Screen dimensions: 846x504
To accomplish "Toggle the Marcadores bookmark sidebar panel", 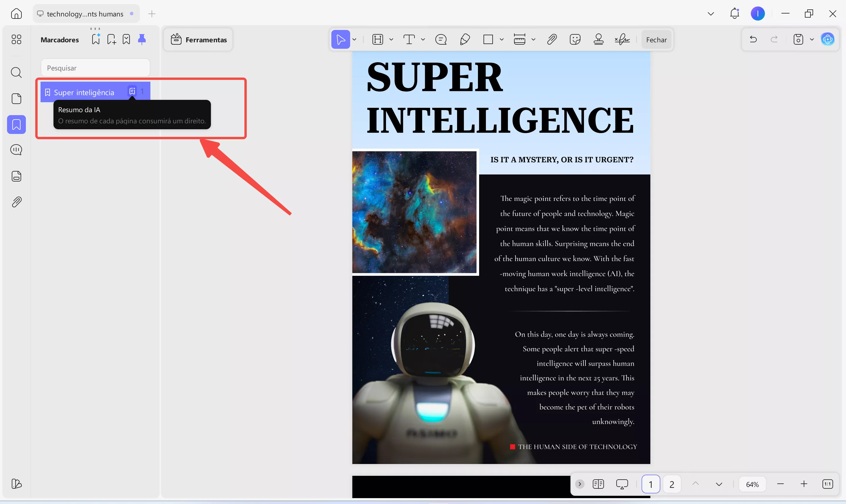I will pyautogui.click(x=16, y=125).
